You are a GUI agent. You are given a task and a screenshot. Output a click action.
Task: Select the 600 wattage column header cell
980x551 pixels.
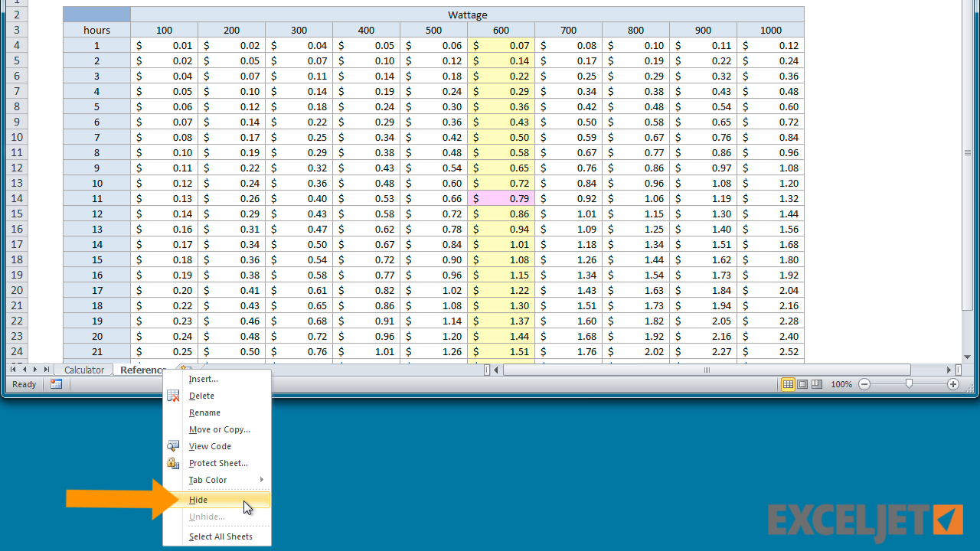click(x=501, y=30)
